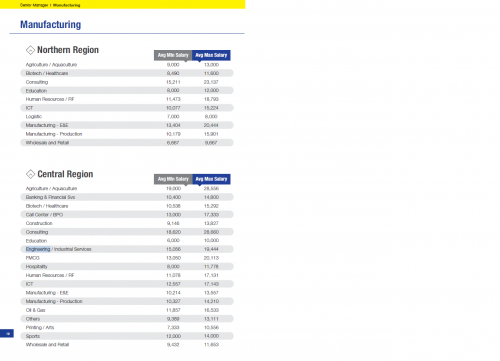Select the Northern Region Avg Min Salary header
The height and width of the screenshot is (361, 500).
pos(173,55)
